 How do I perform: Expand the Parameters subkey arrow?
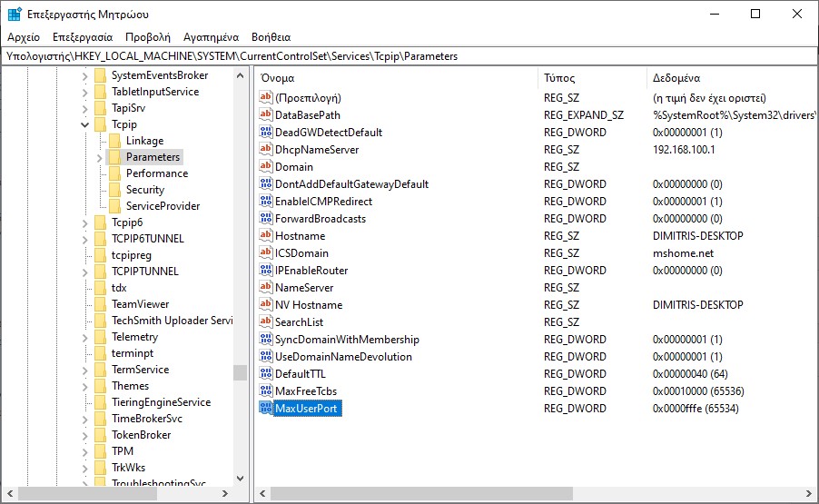coord(99,157)
